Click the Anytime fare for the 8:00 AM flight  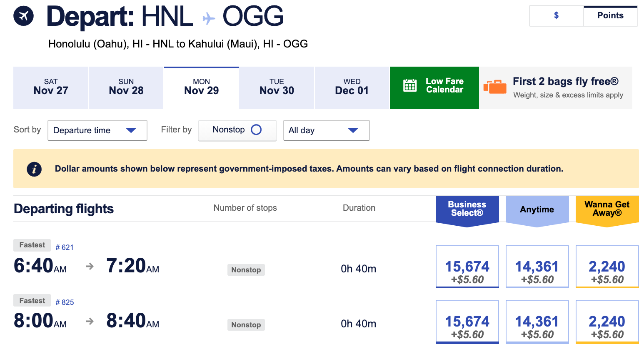pyautogui.click(x=537, y=322)
